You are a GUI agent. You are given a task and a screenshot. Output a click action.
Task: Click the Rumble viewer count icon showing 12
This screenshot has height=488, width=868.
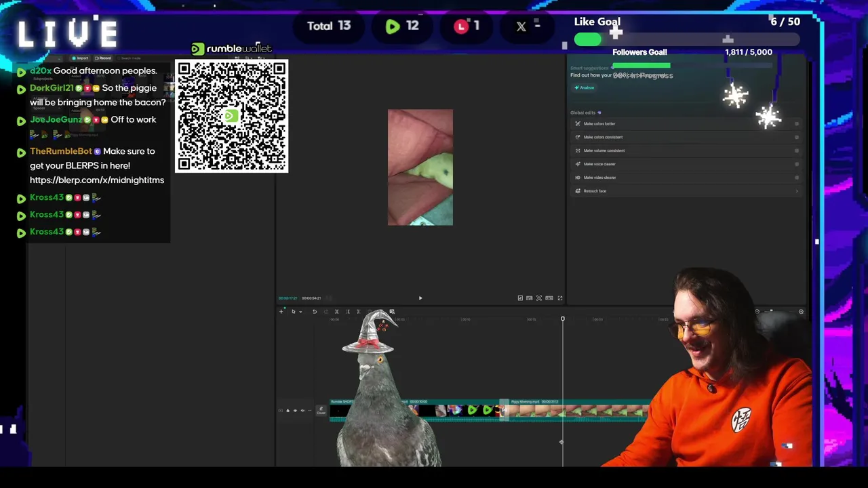(393, 26)
